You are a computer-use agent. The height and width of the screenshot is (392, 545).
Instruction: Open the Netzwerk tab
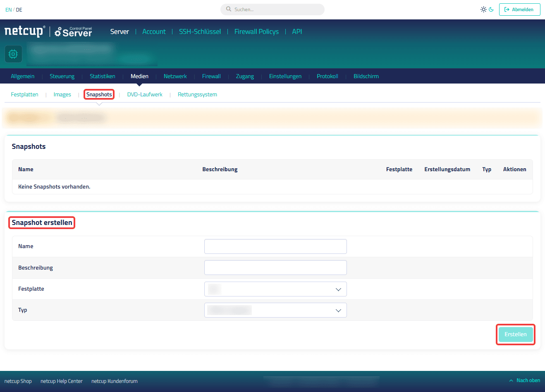click(175, 76)
